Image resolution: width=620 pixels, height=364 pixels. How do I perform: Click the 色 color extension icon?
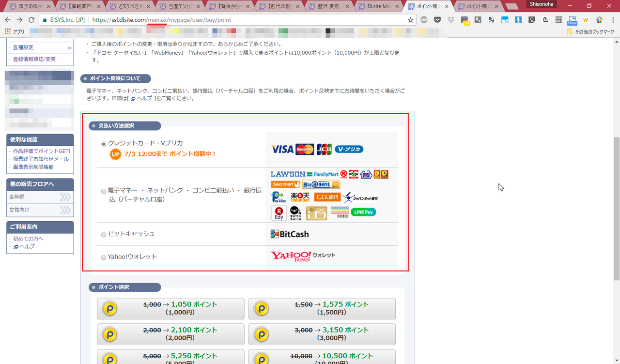[545, 20]
